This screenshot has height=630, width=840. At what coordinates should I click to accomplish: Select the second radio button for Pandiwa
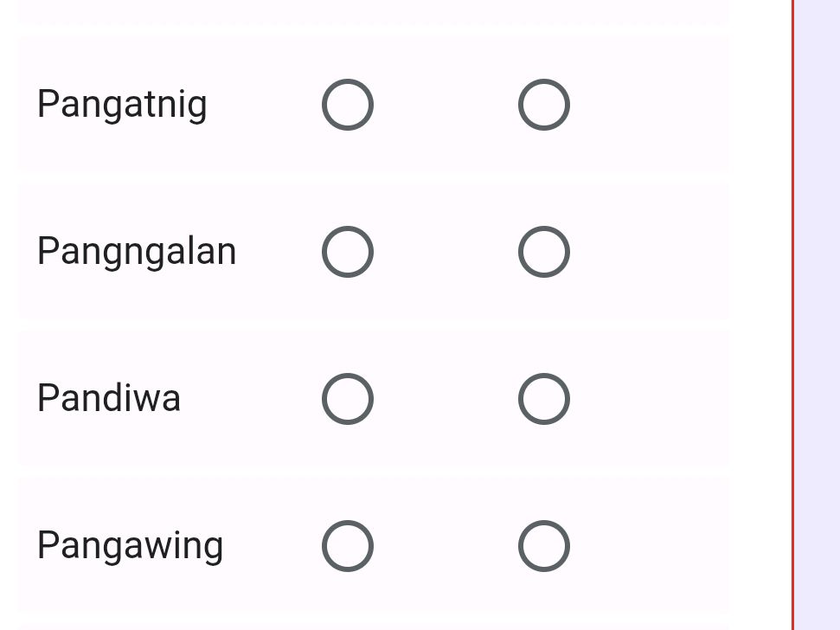543,398
